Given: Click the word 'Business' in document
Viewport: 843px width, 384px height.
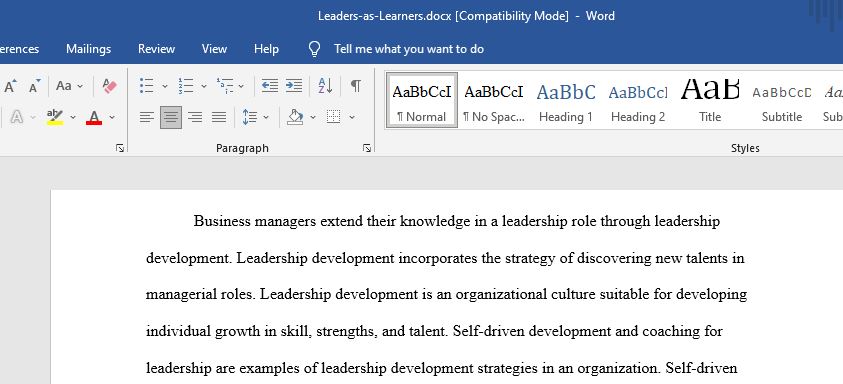Looking at the screenshot, I should click(x=222, y=222).
